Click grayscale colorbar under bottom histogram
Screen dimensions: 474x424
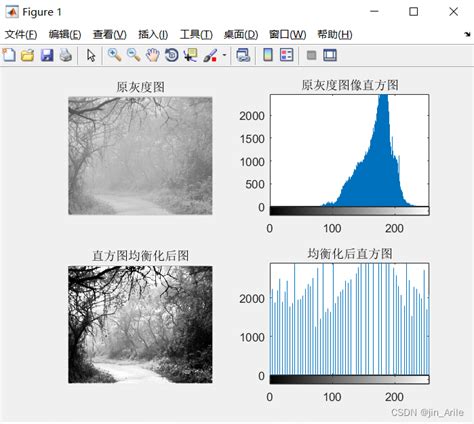click(x=349, y=380)
